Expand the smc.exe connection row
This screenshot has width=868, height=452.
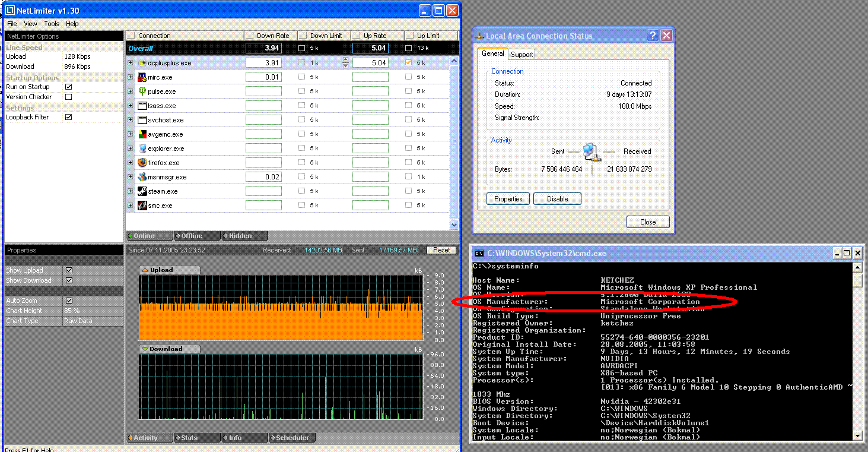131,205
